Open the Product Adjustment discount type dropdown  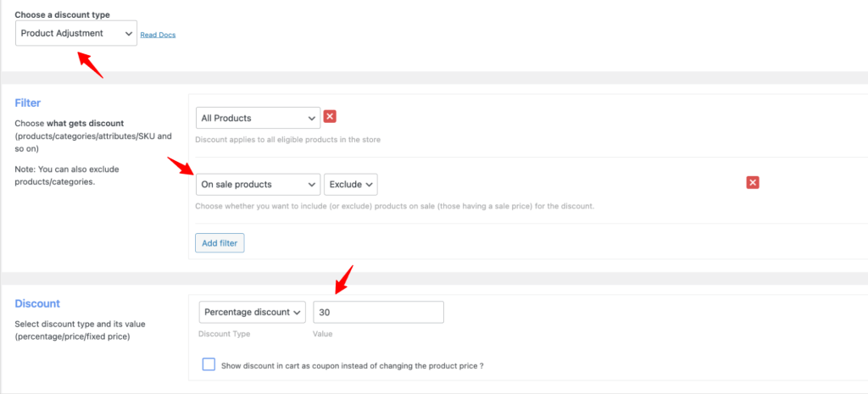[76, 33]
